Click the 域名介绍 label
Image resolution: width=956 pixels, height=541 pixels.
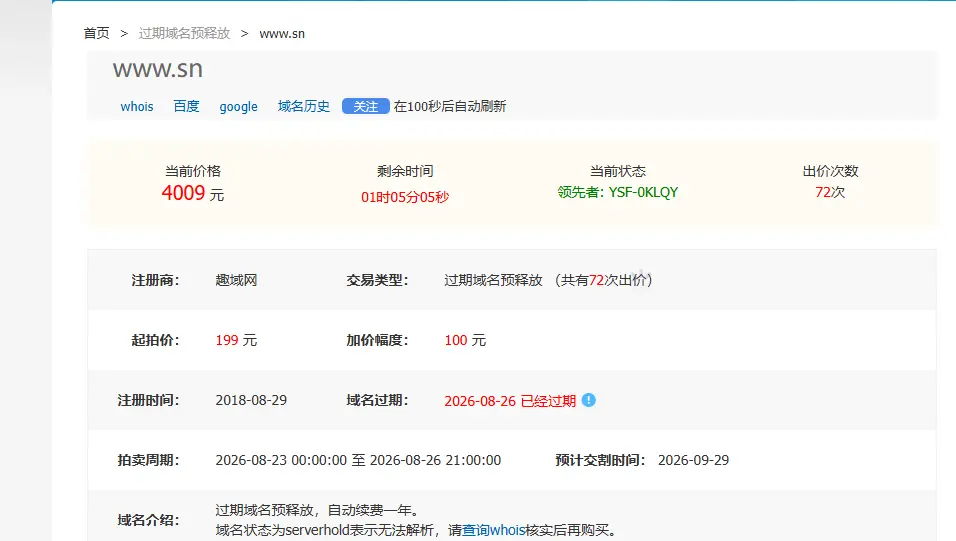[x=148, y=520]
